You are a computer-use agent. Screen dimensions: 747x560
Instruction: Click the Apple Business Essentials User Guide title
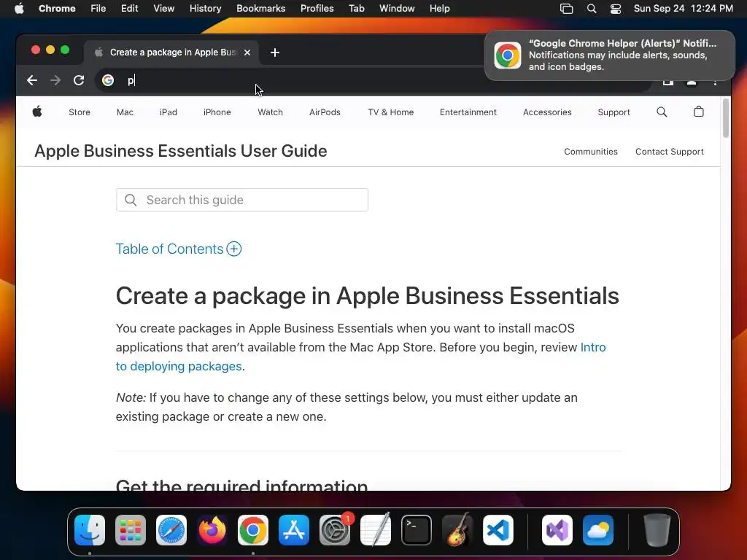(x=181, y=151)
